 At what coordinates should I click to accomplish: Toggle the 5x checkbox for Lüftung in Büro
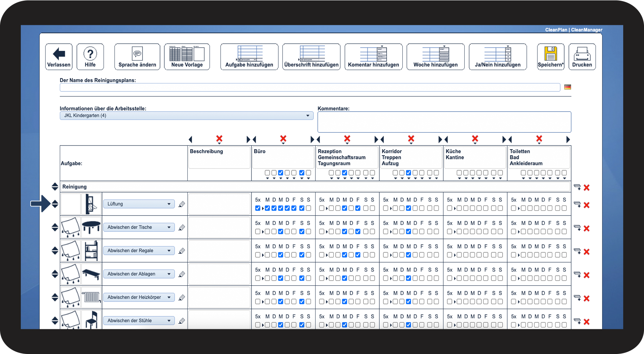(258, 208)
